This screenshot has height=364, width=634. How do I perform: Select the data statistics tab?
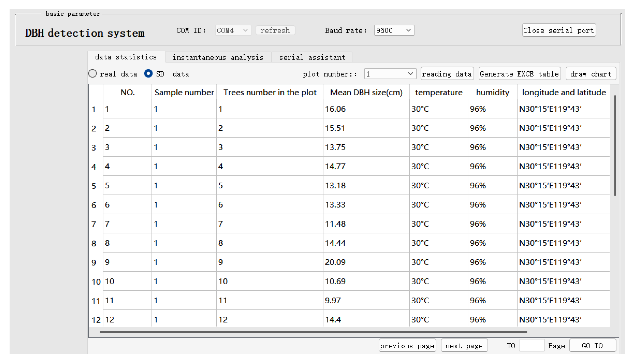coord(126,57)
